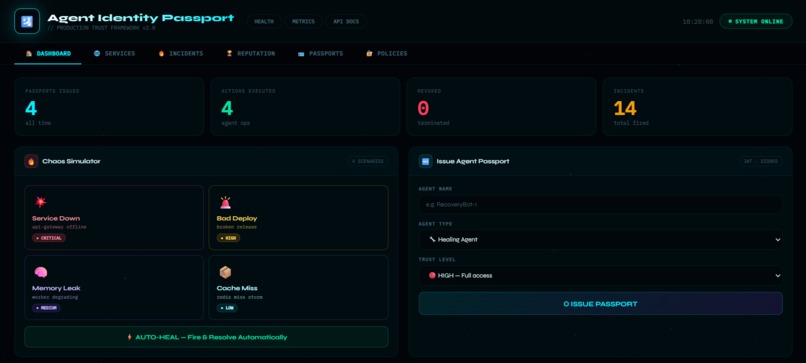The image size is (806, 363).
Task: Click the icon beside Policies
Action: (x=369, y=53)
